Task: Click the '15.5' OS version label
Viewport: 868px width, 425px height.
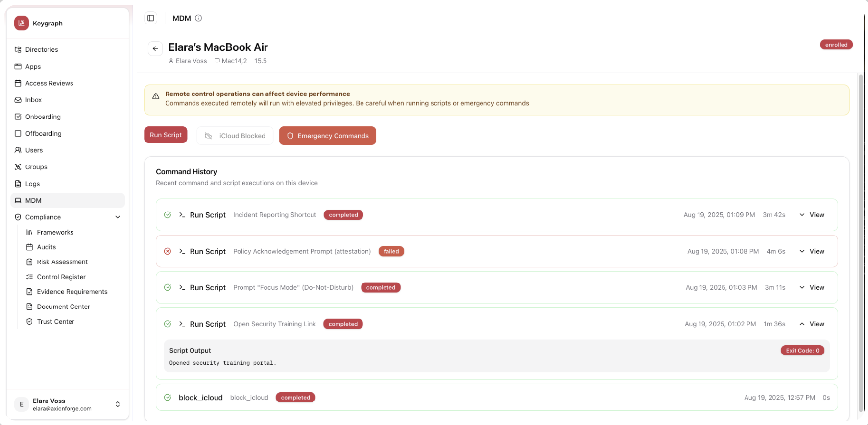Action: pyautogui.click(x=261, y=61)
